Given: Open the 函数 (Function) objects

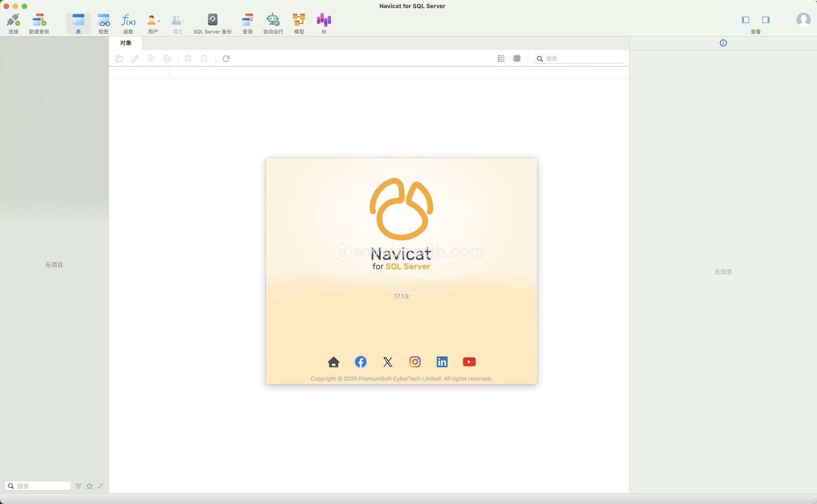Looking at the screenshot, I should click(128, 23).
